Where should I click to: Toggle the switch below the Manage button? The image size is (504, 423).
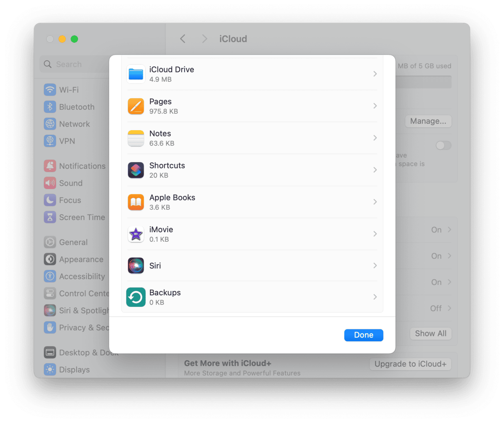pyautogui.click(x=443, y=145)
